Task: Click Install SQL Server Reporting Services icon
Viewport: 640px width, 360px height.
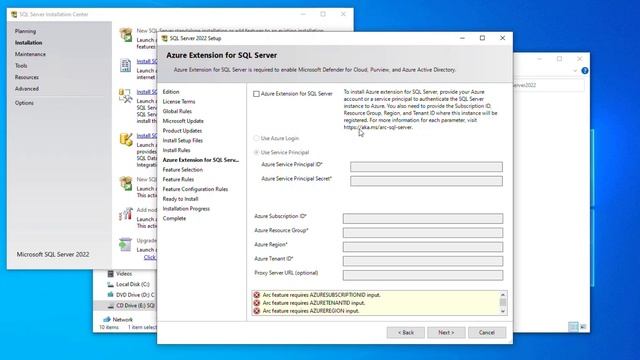Action: point(126,65)
